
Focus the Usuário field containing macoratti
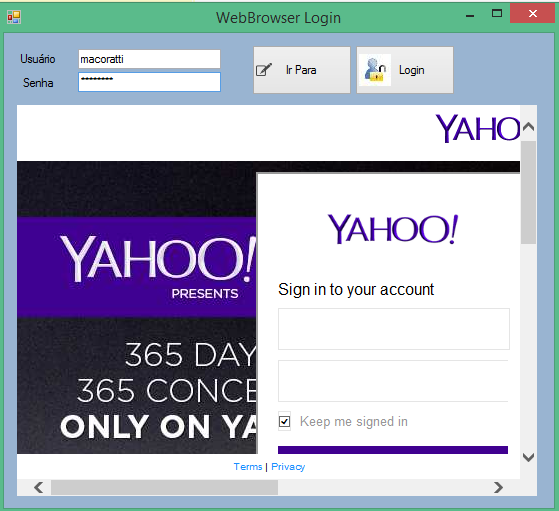[x=149, y=59]
